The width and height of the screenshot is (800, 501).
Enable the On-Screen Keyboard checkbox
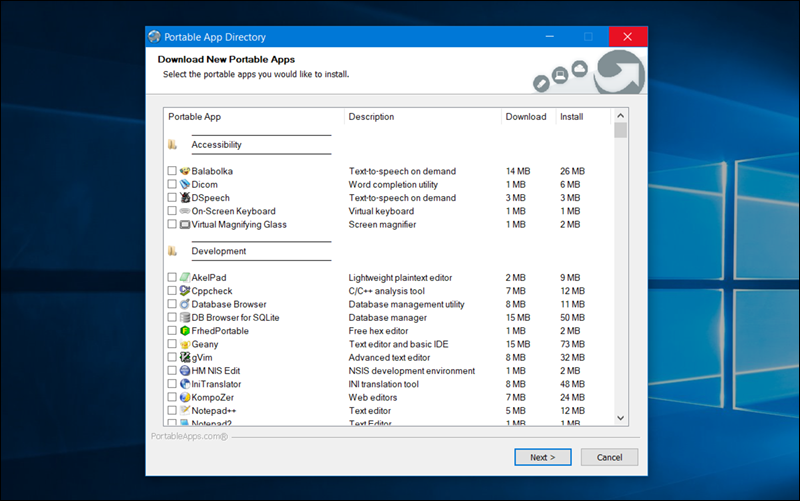pyautogui.click(x=172, y=211)
